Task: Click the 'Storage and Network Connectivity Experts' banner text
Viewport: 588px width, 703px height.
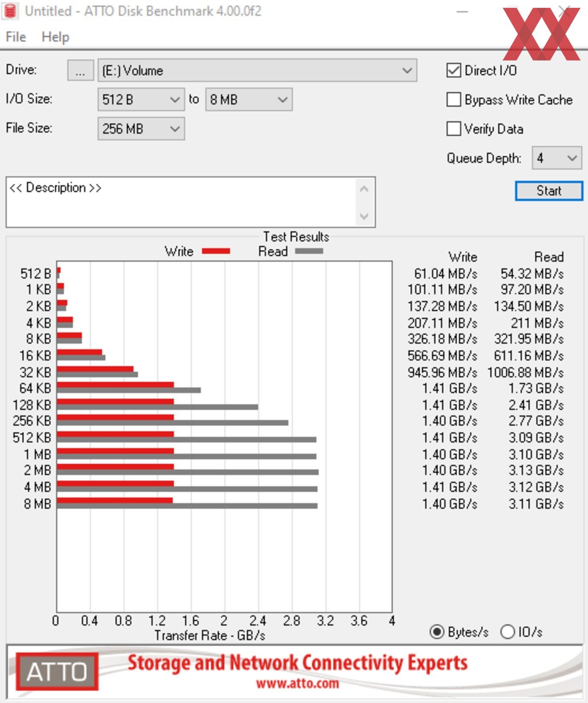Action: (297, 663)
